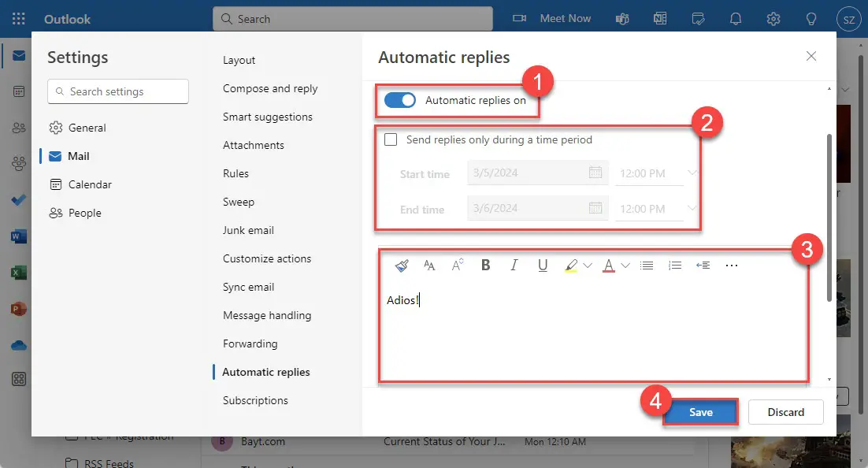
Task: Apply bold formatting to the reply text
Action: (485, 265)
